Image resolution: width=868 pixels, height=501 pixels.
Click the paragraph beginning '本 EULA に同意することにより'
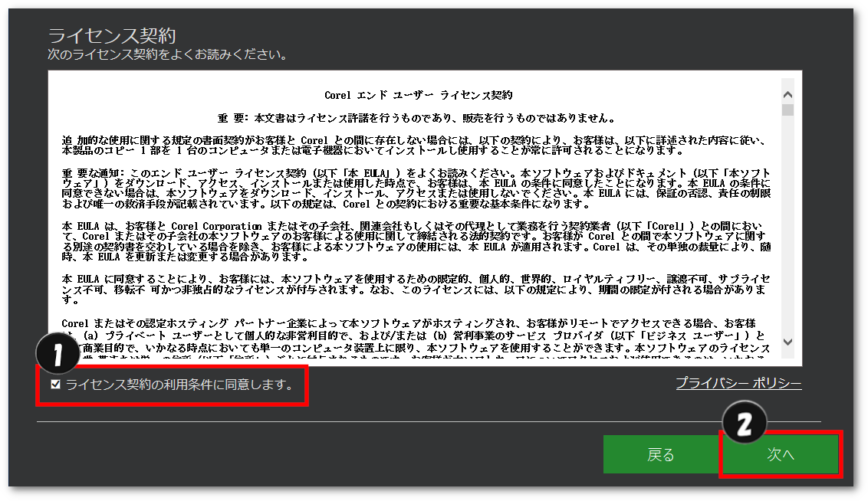point(416,290)
